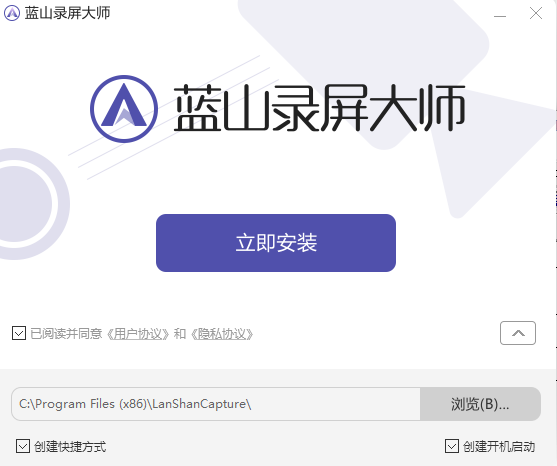The image size is (557, 466).
Task: Open the 隐私协议 link
Action: coord(222,334)
